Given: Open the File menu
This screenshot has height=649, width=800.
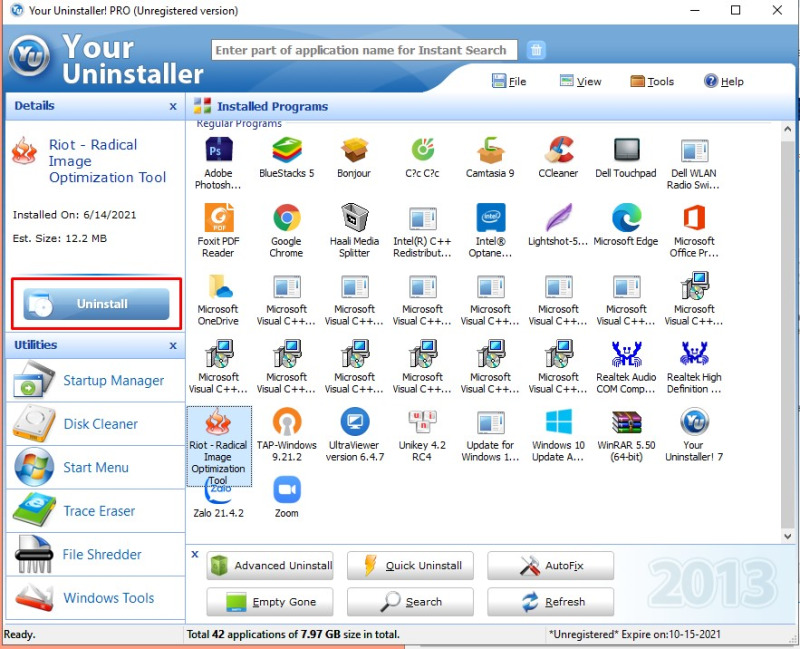Looking at the screenshot, I should (509, 81).
